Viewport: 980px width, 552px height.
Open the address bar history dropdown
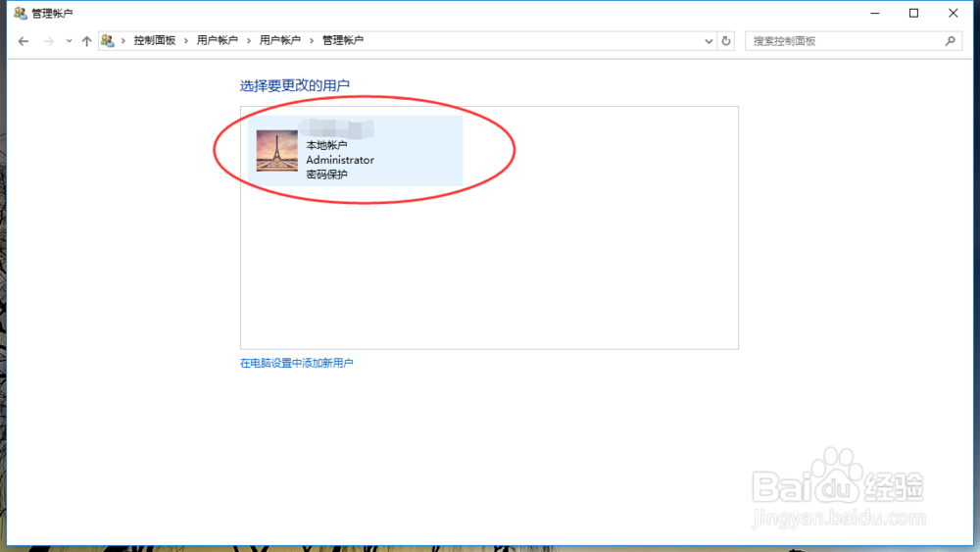709,41
